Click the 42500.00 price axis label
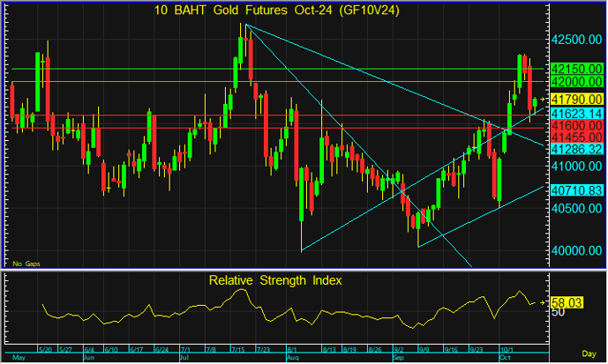 [577, 40]
